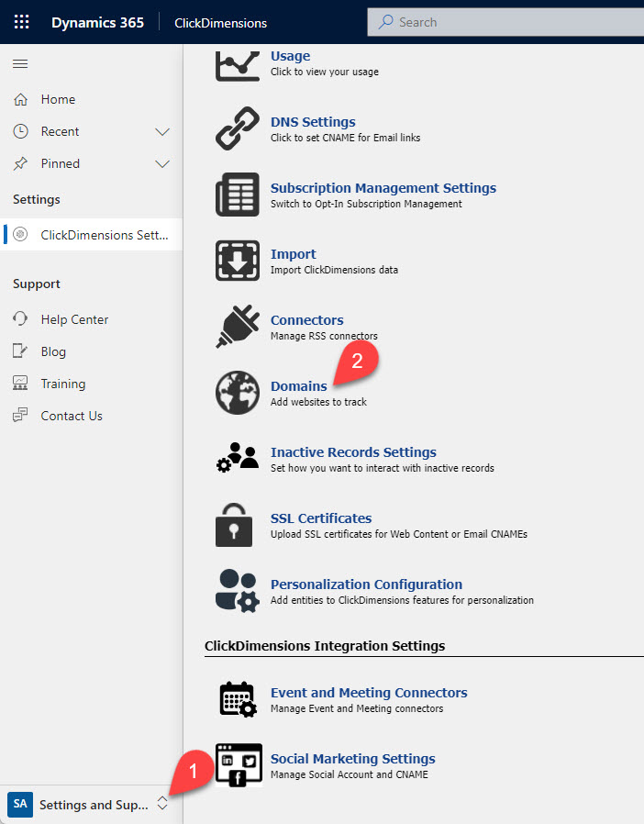This screenshot has width=644, height=824.
Task: Open Social Marketing Settings link
Action: click(x=353, y=759)
